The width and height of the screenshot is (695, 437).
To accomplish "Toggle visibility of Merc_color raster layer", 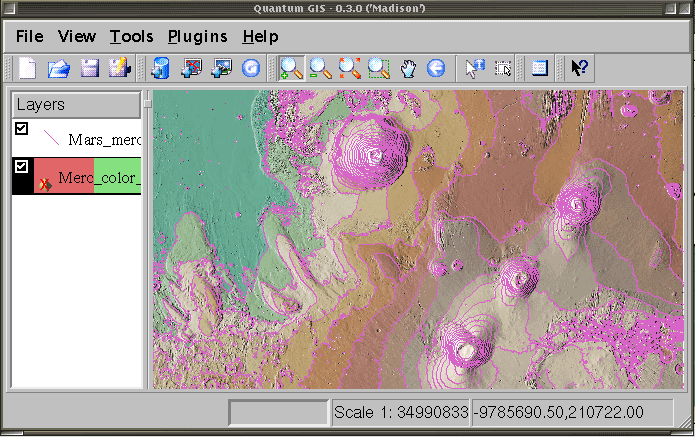I will (x=21, y=166).
